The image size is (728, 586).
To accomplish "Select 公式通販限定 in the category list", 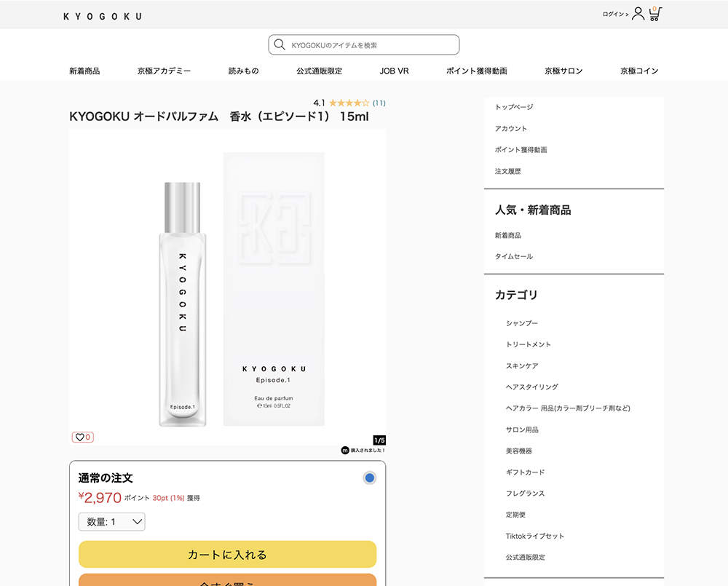I will tap(525, 557).
